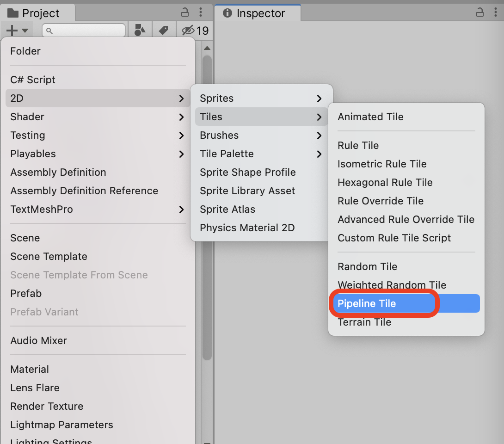Viewport: 504px width, 444px height.
Task: Expand the Playables submenu
Action: [98, 154]
